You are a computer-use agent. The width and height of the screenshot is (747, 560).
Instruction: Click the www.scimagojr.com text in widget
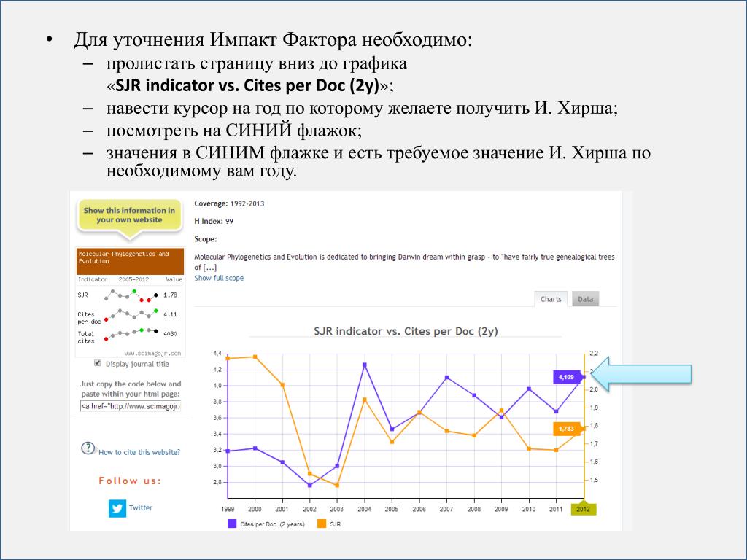pos(152,354)
